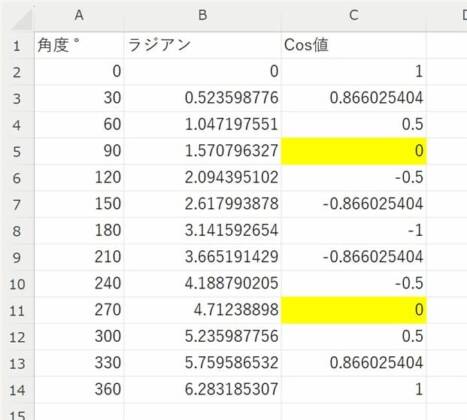This screenshot has height=420, width=467.
Task: Select angle cell with value 270
Action: 79,311
